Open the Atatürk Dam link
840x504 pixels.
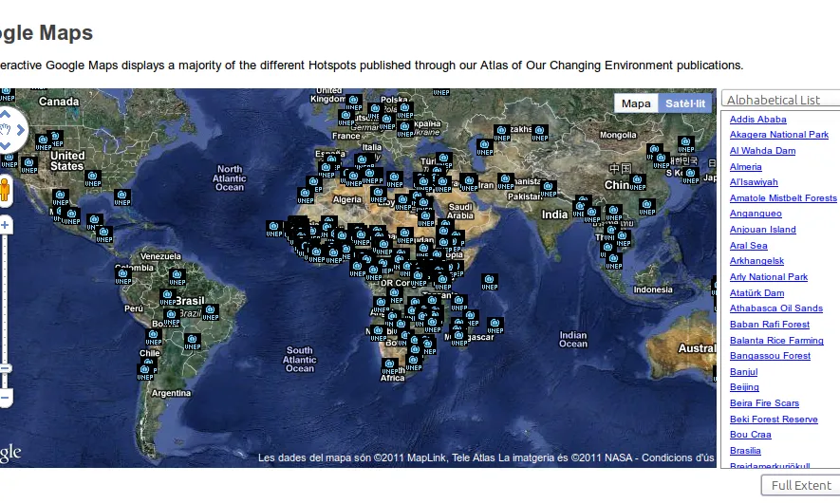click(x=756, y=293)
